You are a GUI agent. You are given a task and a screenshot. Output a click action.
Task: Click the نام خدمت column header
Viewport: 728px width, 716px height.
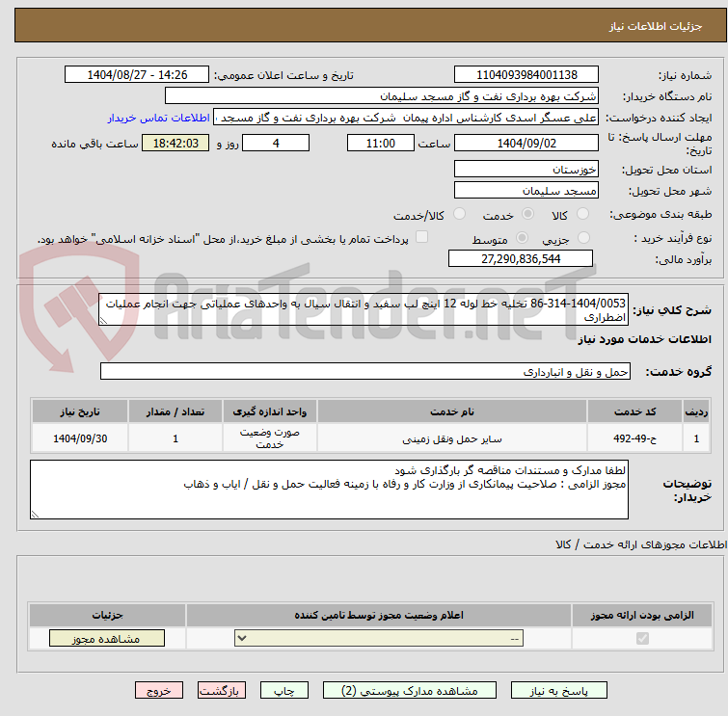[452, 411]
